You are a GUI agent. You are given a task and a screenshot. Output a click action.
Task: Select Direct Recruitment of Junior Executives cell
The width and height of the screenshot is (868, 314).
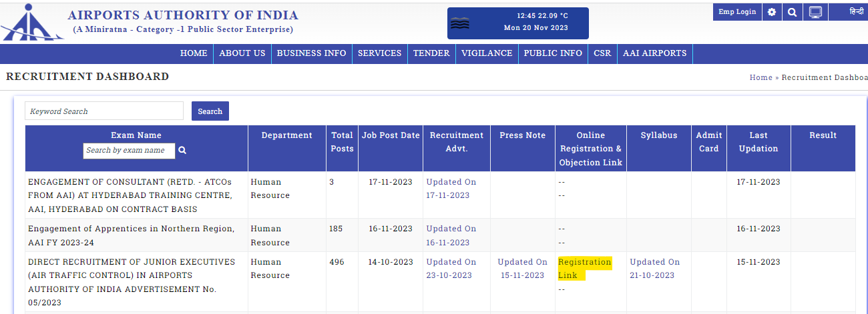click(x=136, y=282)
